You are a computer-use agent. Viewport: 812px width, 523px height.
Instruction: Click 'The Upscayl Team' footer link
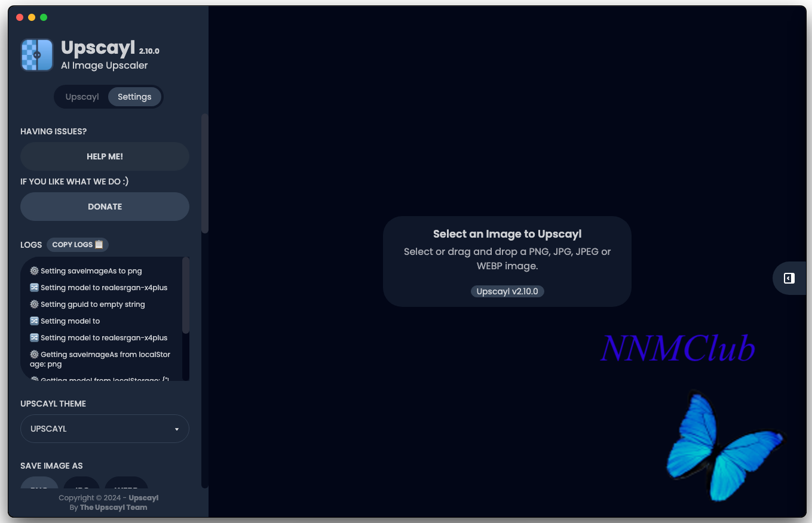click(x=114, y=507)
